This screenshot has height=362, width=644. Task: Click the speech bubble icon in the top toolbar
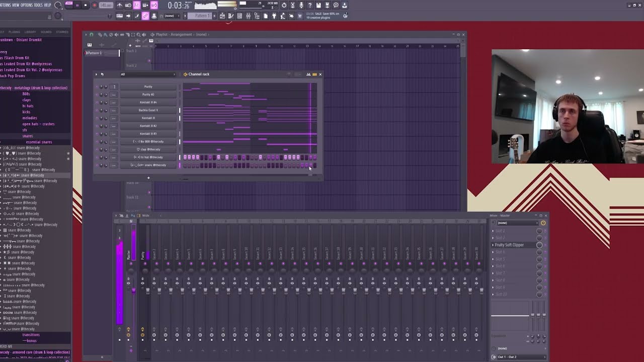click(x=336, y=5)
